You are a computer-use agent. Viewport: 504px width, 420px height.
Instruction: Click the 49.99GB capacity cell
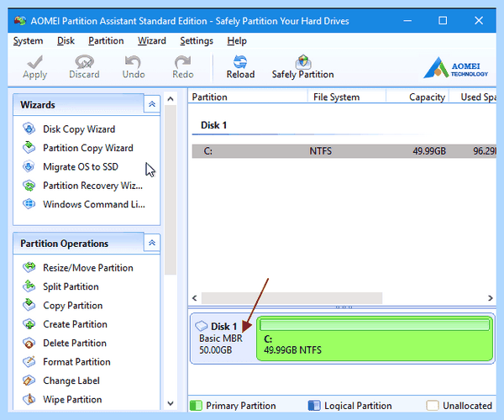pos(429,150)
